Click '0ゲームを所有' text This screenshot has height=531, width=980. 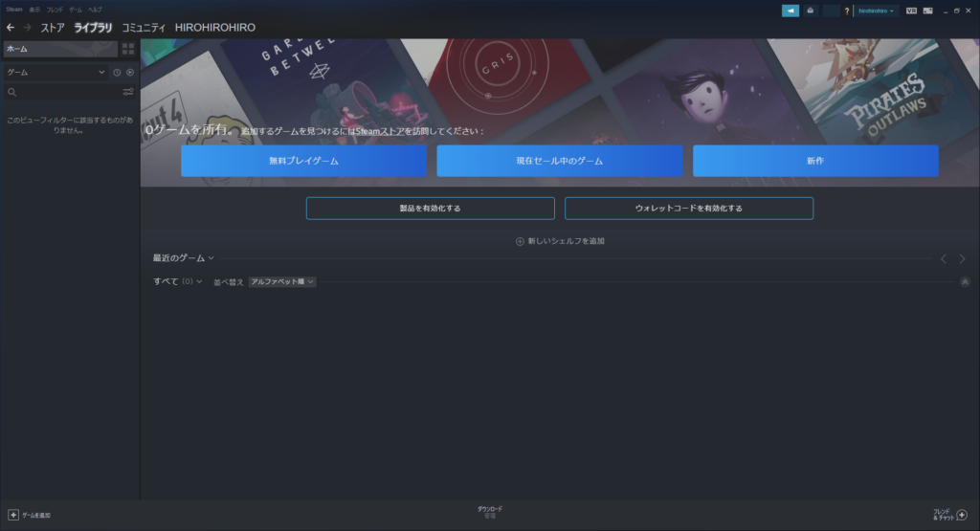coord(190,130)
